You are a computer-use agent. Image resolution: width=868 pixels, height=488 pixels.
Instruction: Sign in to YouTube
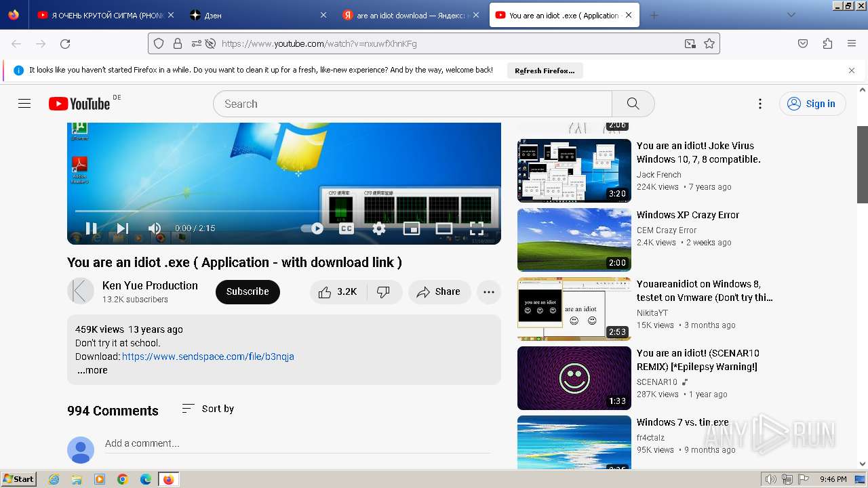point(812,104)
